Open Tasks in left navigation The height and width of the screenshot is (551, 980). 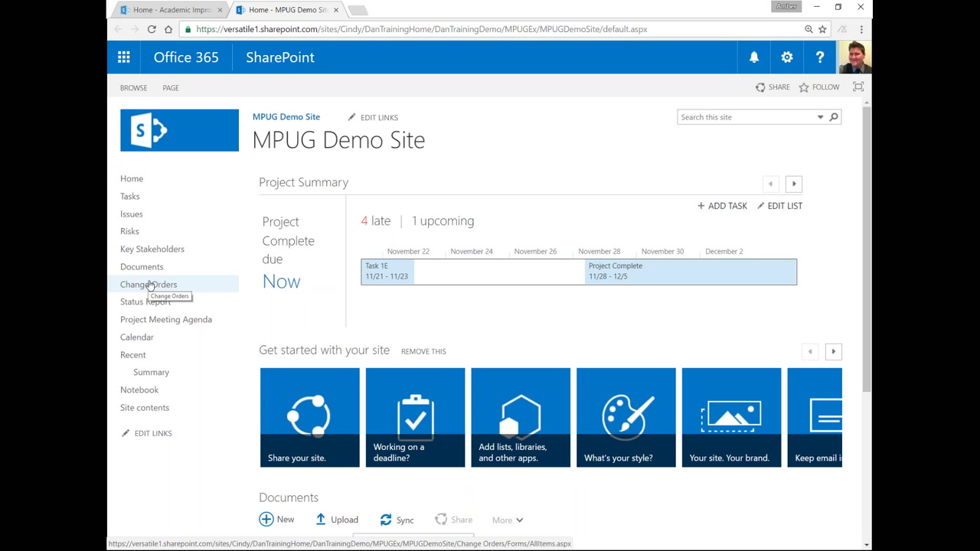pos(130,196)
